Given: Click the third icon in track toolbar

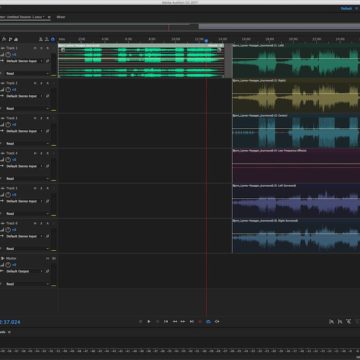Looking at the screenshot, I should pyautogui.click(x=16, y=39).
